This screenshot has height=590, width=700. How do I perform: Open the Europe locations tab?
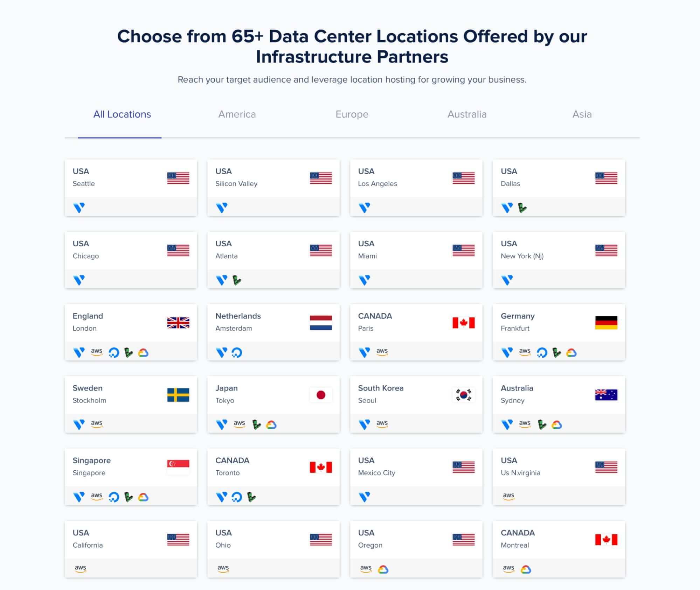352,114
